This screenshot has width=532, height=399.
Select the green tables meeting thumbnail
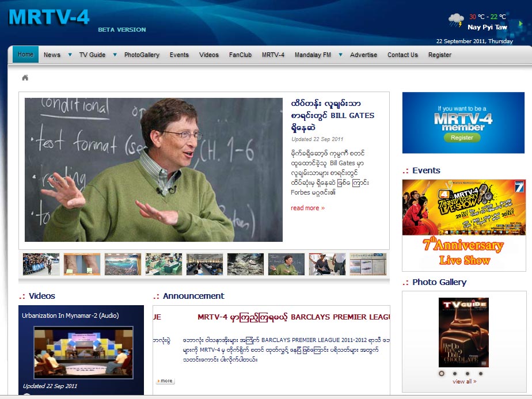coord(164,264)
